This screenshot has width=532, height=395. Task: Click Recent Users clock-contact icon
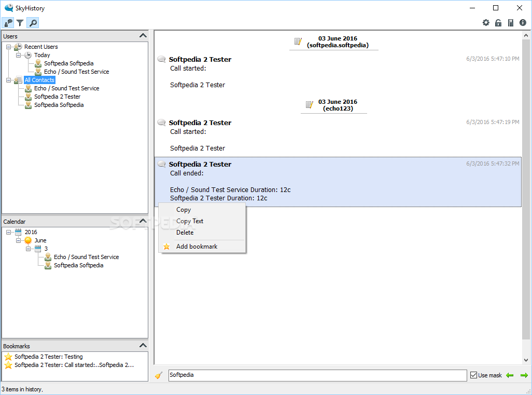pyautogui.click(x=18, y=47)
